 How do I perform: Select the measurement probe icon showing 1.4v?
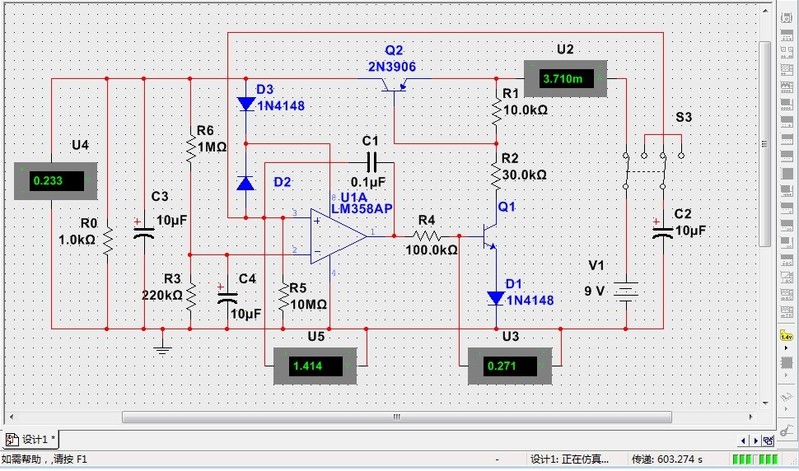[x=785, y=337]
